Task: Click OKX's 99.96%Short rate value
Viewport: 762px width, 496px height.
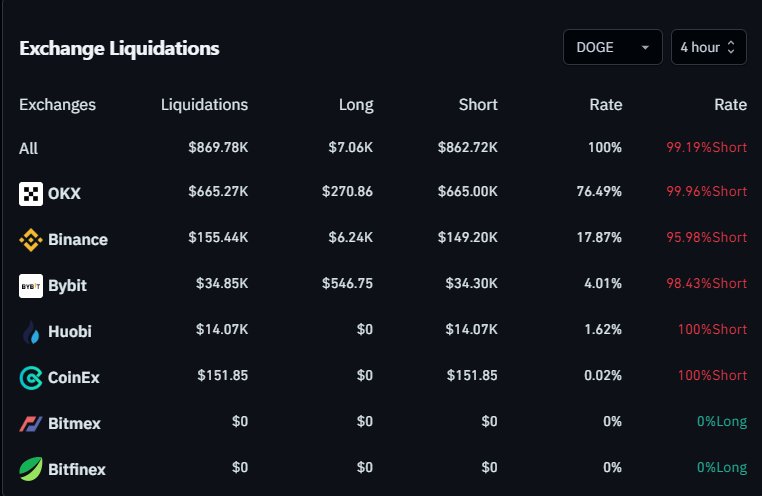Action: 706,193
